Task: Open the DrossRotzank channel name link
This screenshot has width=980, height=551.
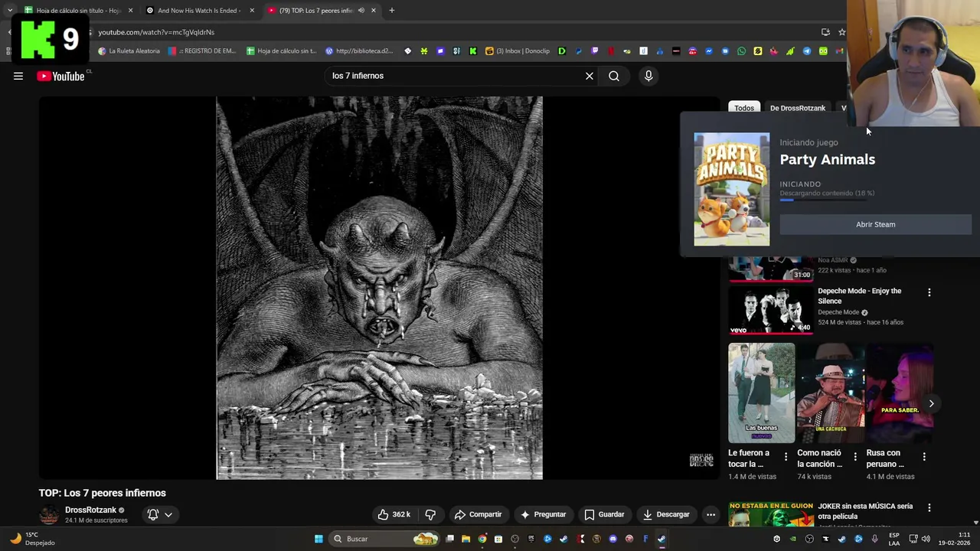Action: pyautogui.click(x=90, y=510)
